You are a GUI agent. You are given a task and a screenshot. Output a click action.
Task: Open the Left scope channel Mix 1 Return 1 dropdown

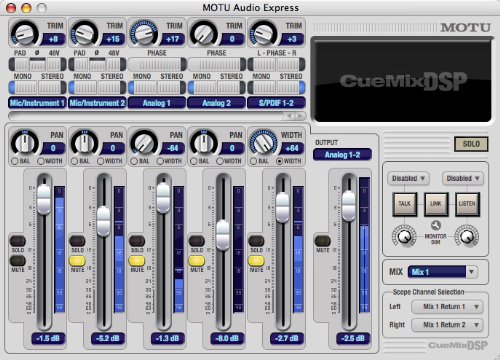point(447,306)
